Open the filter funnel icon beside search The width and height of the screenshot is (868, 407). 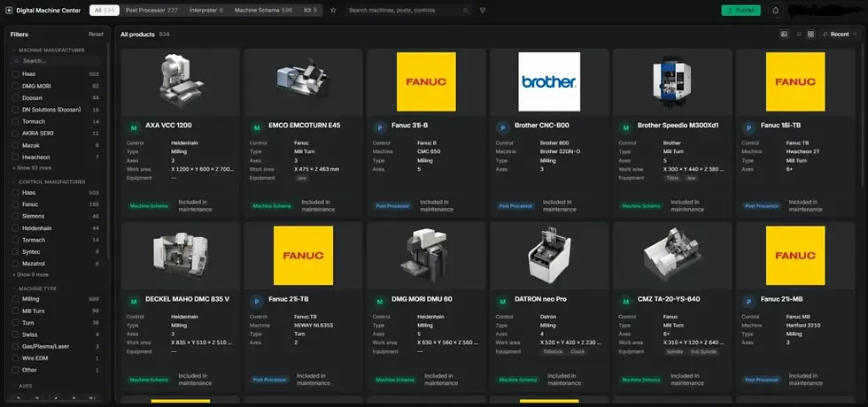tap(483, 10)
